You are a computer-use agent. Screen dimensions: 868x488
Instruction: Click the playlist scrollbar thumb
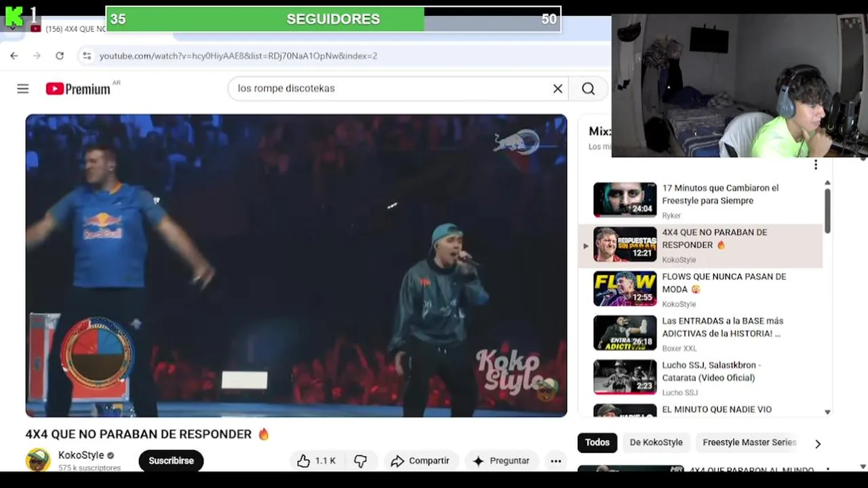coord(827,211)
